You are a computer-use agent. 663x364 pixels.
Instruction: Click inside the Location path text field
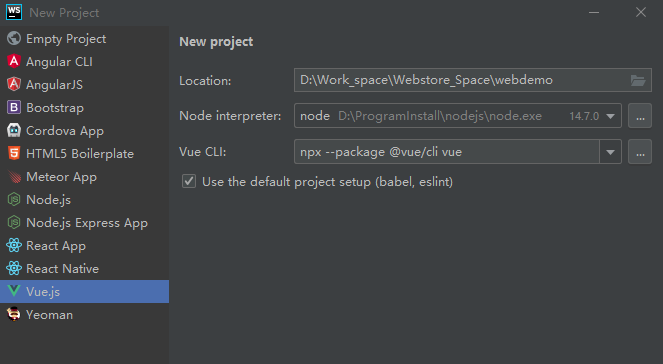pos(461,80)
